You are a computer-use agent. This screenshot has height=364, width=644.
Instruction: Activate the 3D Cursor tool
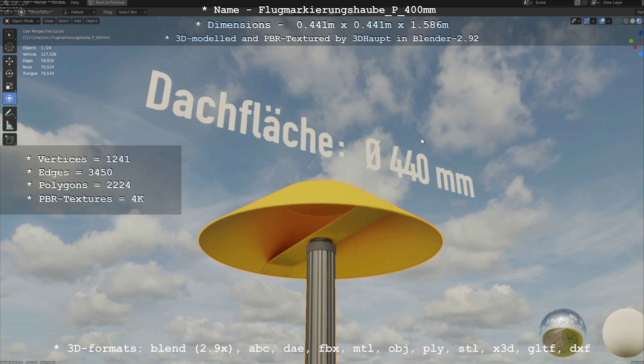point(9,47)
